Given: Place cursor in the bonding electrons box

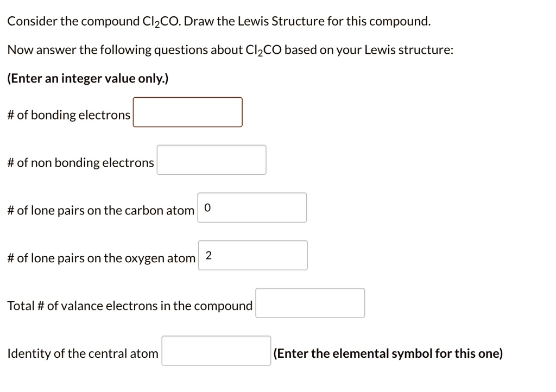Looking at the screenshot, I should point(187,112).
